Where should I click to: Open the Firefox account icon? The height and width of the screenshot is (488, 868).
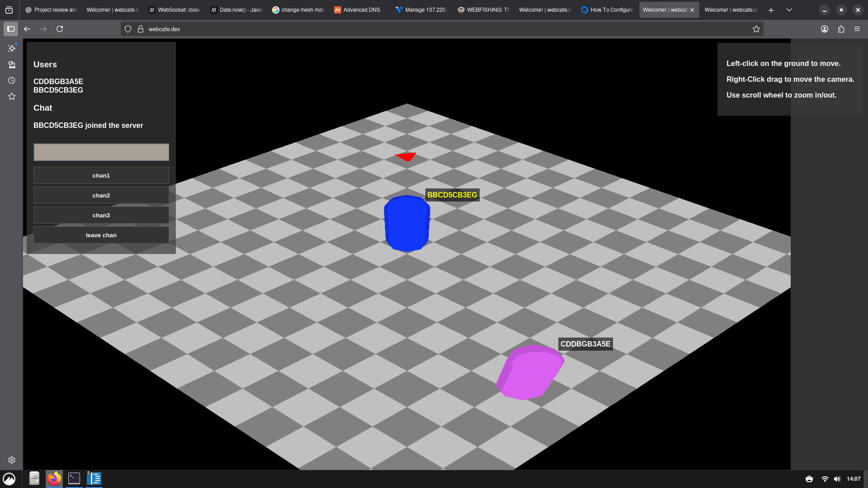[x=825, y=29]
